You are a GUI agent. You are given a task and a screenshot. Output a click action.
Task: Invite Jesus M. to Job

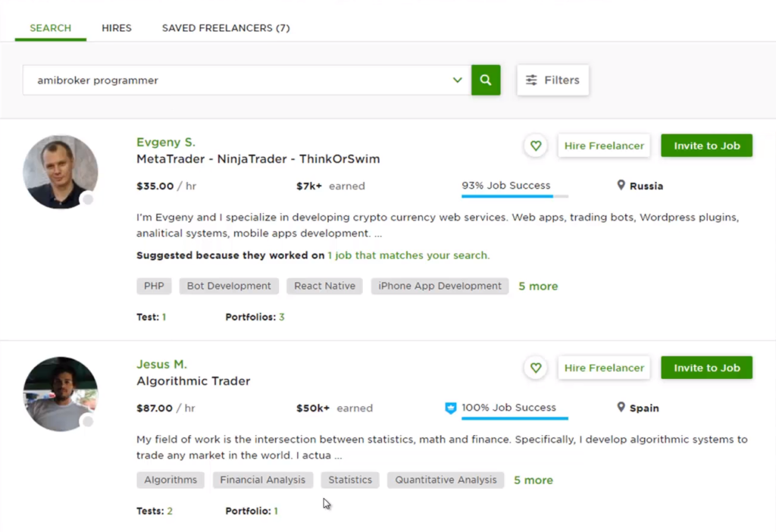707,368
